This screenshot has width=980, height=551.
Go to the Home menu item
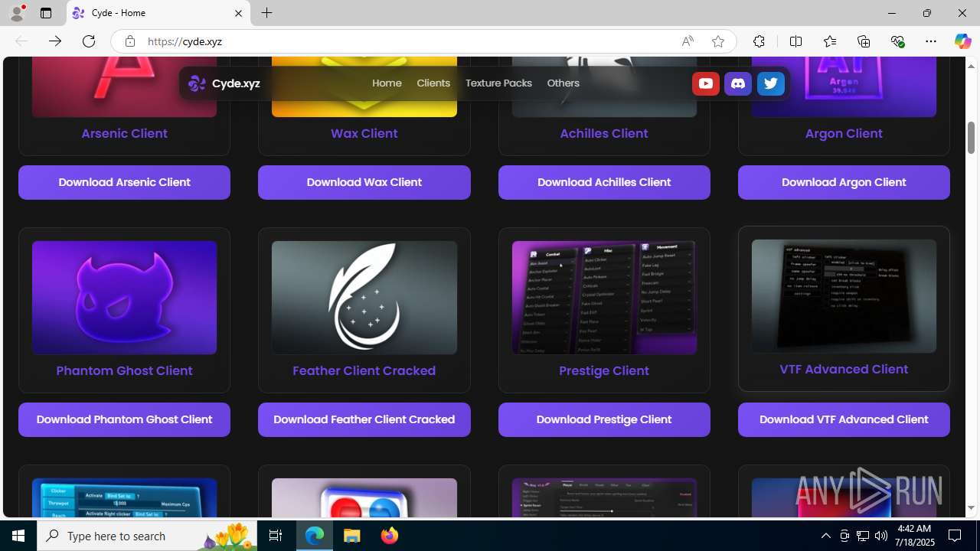point(387,83)
